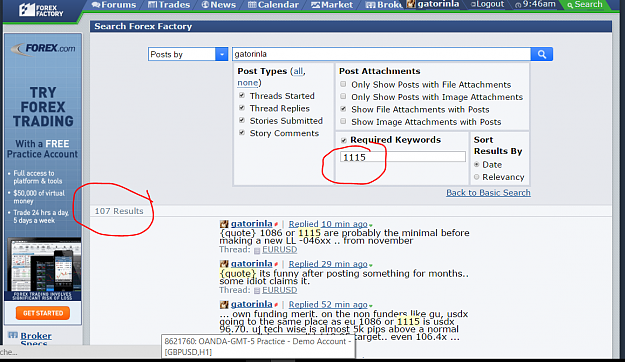Click gatorinla name on 29 min ago post
Viewport: 625px width, 362px height.
pyautogui.click(x=252, y=264)
